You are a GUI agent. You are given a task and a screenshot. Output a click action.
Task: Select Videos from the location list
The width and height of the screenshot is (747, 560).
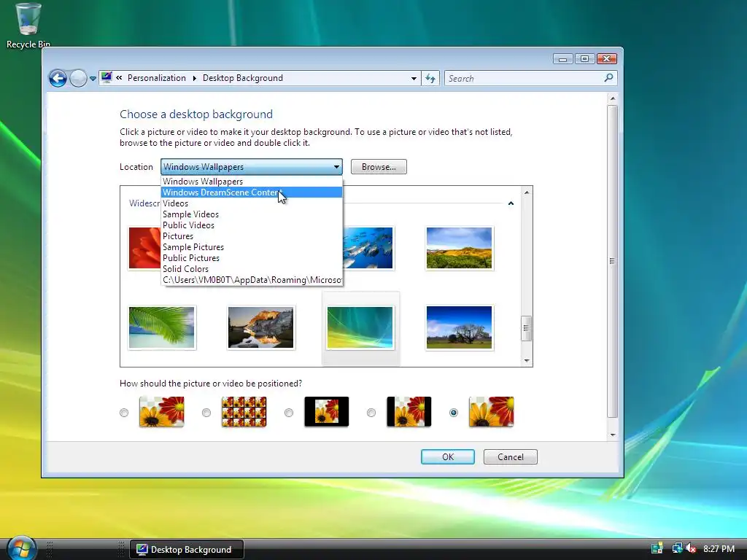point(252,203)
